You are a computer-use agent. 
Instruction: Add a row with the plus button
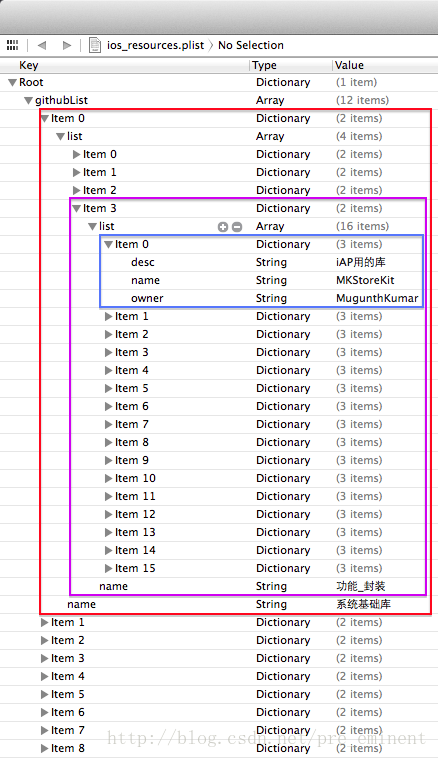(223, 227)
